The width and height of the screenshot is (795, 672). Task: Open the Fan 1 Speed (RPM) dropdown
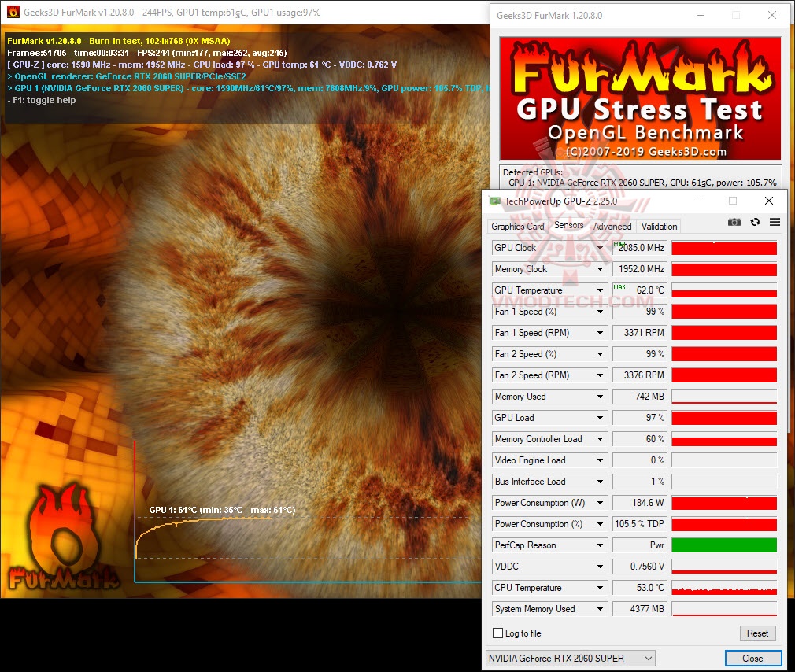[600, 333]
